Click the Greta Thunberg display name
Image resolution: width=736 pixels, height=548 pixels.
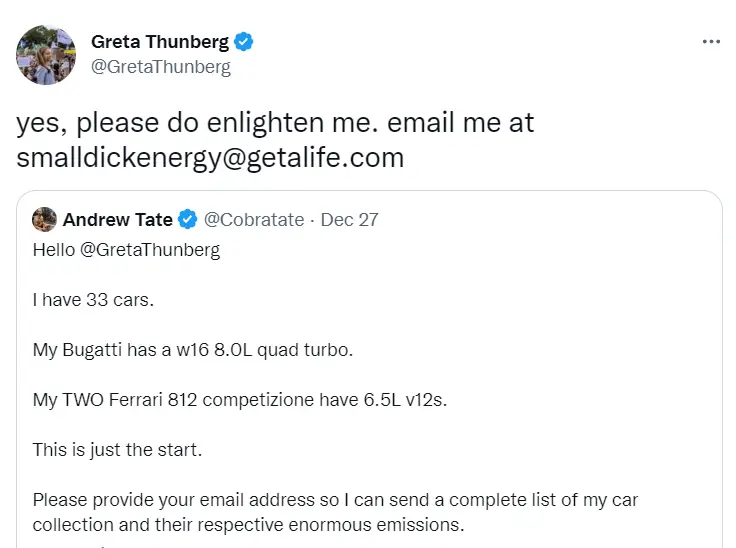(x=160, y=42)
